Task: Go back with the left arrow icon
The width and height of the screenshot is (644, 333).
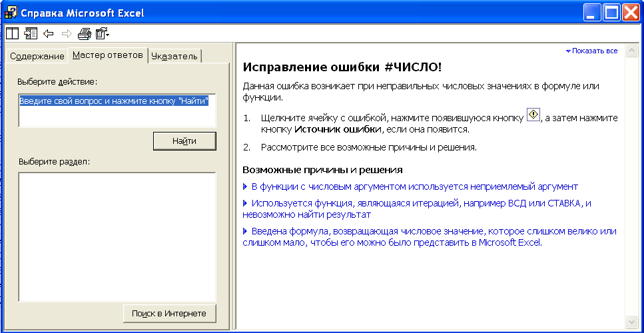Action: coord(49,33)
